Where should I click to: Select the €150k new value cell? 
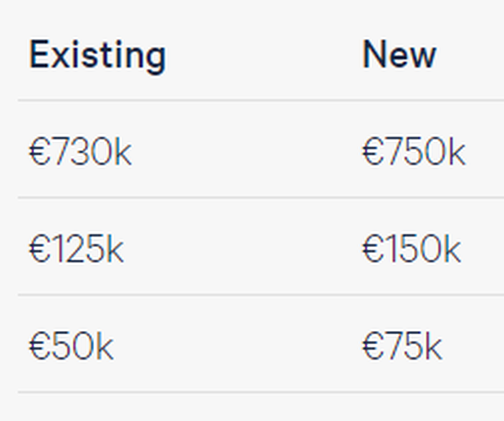[412, 248]
